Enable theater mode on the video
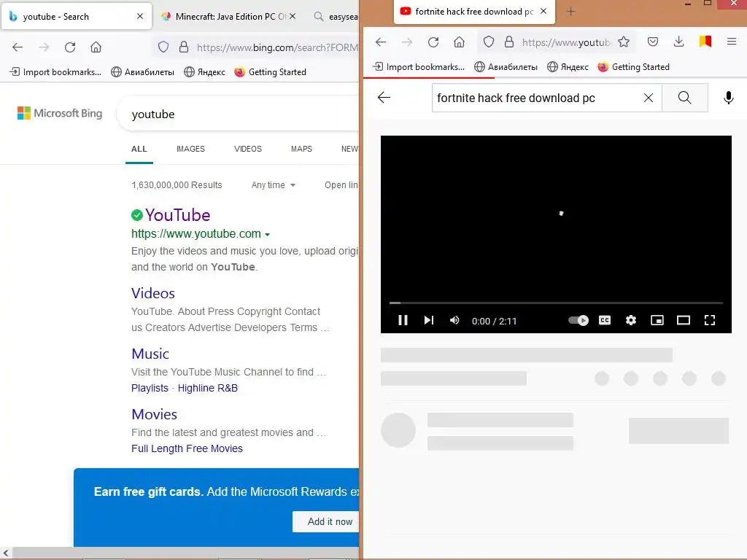This screenshot has width=747, height=560. point(683,321)
